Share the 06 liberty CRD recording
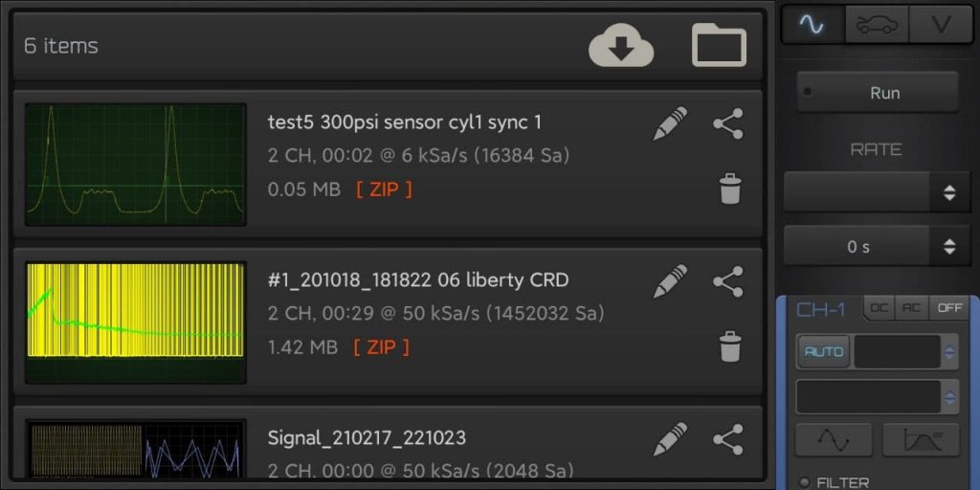Image resolution: width=980 pixels, height=490 pixels. tap(728, 281)
